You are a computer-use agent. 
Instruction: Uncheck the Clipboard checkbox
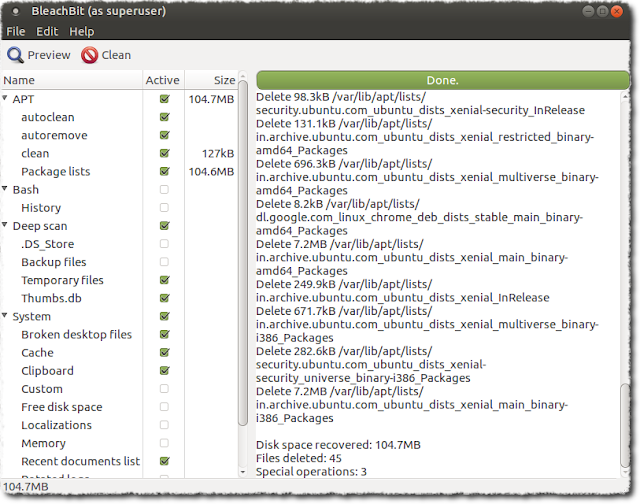[164, 371]
